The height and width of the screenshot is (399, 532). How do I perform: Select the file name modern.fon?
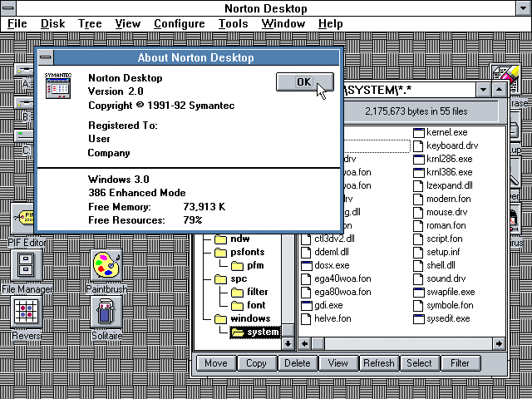[x=449, y=199]
